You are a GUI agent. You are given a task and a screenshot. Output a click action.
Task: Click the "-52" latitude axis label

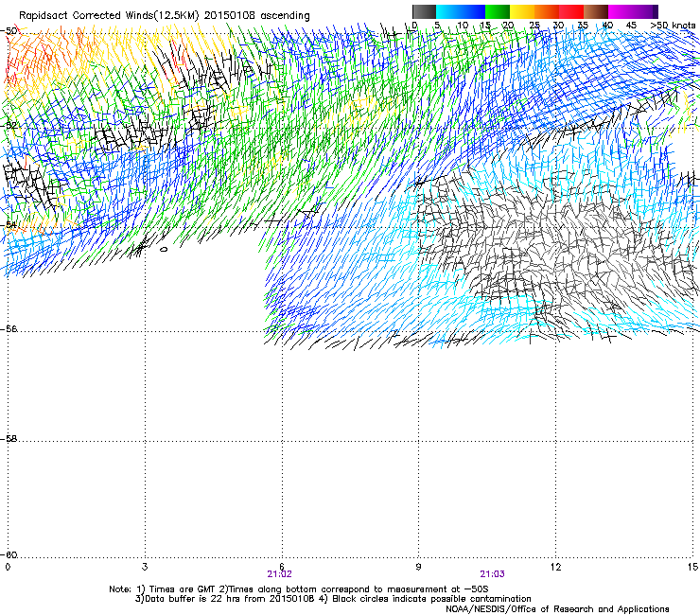[9, 126]
